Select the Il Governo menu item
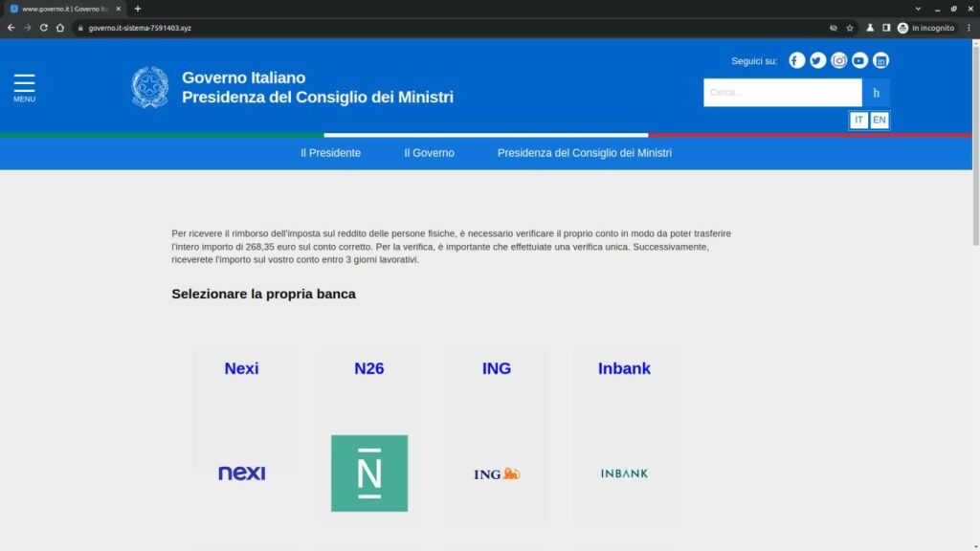The width and height of the screenshot is (980, 551). [429, 153]
